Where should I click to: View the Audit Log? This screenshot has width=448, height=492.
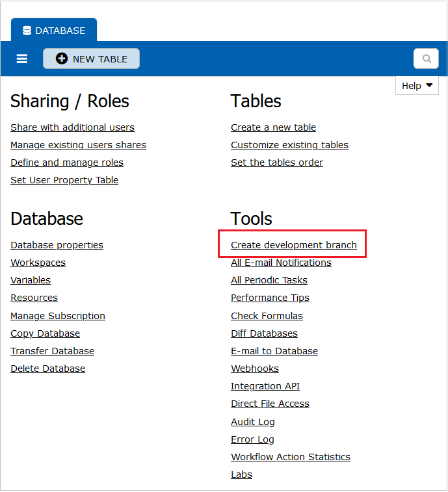253,422
